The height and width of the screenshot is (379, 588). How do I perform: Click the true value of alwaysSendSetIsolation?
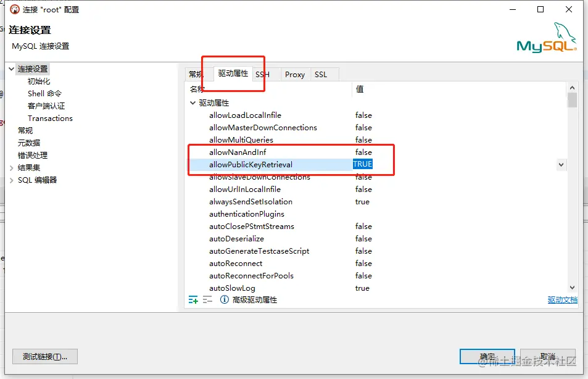[362, 201]
